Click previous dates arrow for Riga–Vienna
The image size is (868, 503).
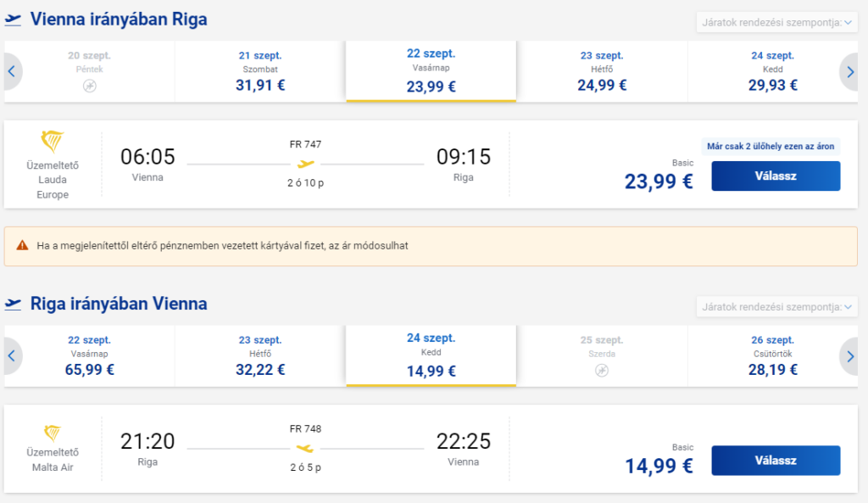11,355
